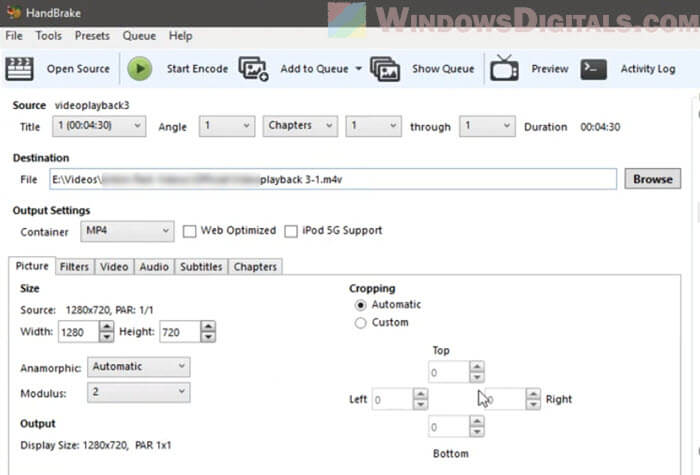Click the Bottom crop value field

click(449, 426)
